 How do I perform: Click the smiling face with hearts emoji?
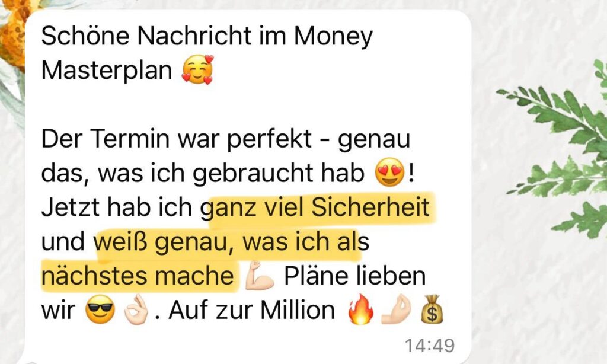197,70
